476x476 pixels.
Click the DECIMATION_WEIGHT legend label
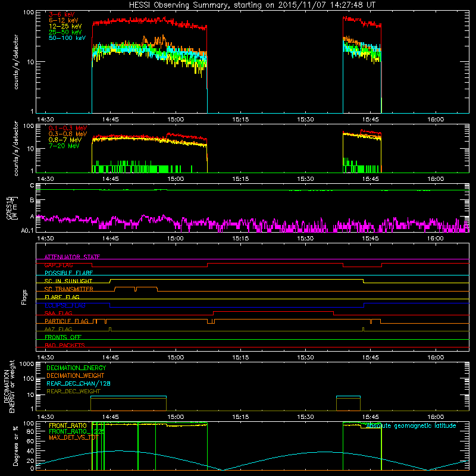tap(76, 375)
